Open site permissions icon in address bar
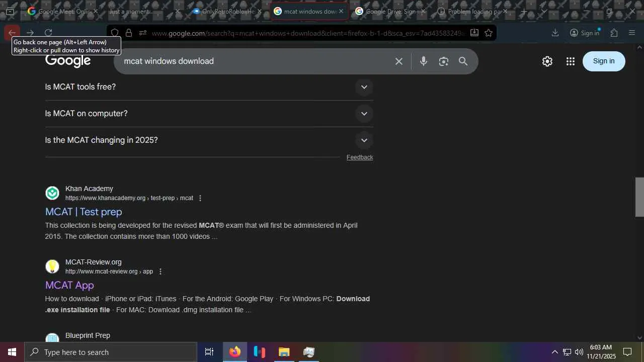 pyautogui.click(x=143, y=33)
